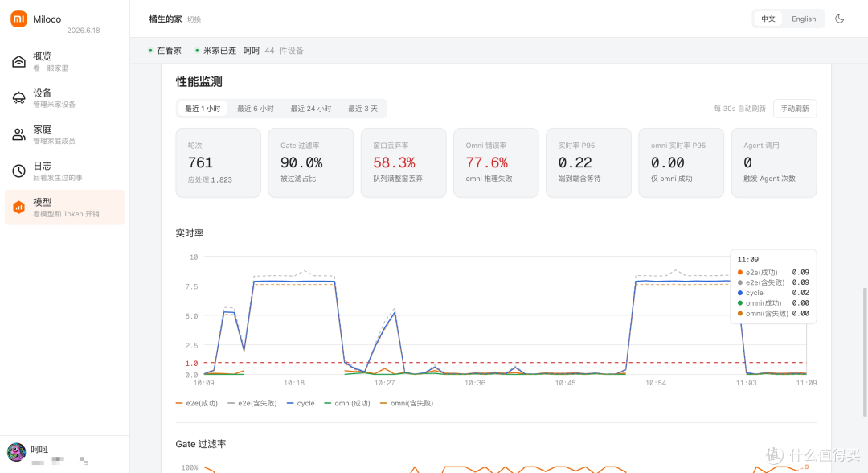Click 米家已连 · 呵呵 status text
This screenshot has height=473, width=868.
[231, 51]
